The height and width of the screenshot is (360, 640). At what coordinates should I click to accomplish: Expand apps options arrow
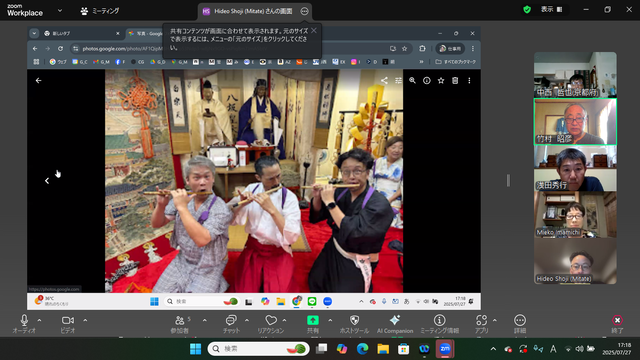(495, 320)
